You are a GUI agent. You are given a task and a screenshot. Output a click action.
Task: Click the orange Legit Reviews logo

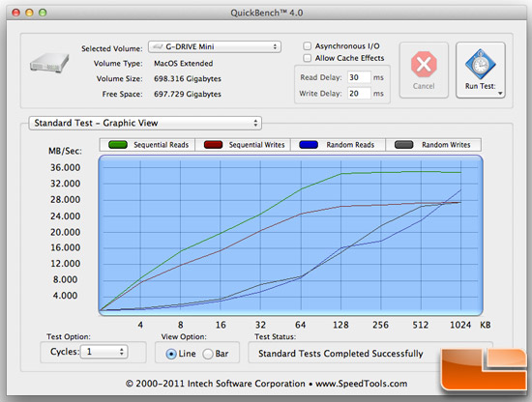(x=484, y=369)
